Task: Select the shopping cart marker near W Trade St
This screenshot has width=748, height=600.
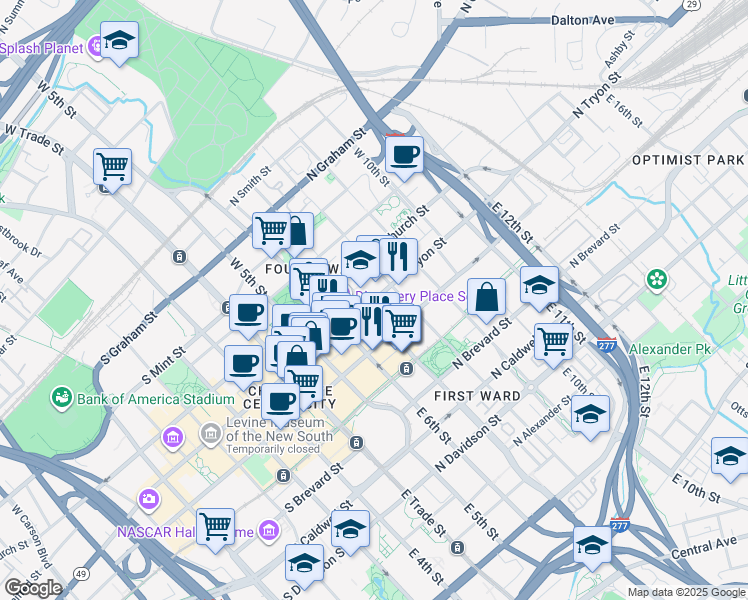Action: coord(113,166)
